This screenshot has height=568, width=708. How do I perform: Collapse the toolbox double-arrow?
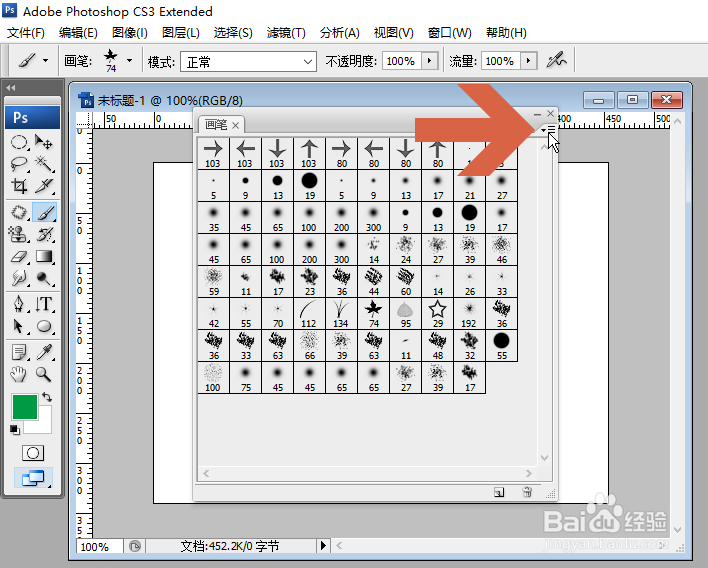(11, 88)
